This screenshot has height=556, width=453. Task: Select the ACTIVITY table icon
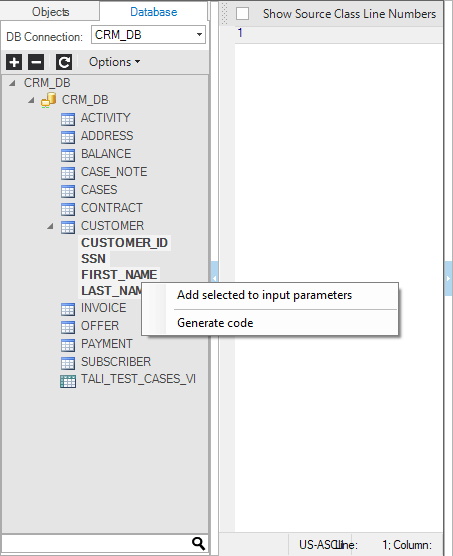click(x=68, y=119)
